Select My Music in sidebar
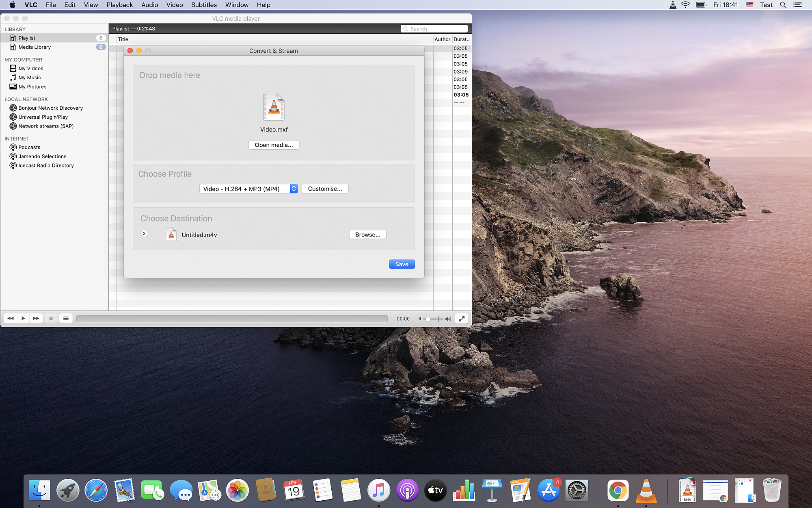The height and width of the screenshot is (508, 812). pos(30,78)
